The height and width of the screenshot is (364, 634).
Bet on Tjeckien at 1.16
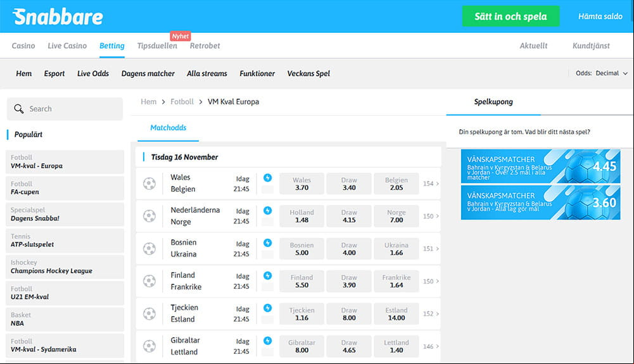(301, 314)
